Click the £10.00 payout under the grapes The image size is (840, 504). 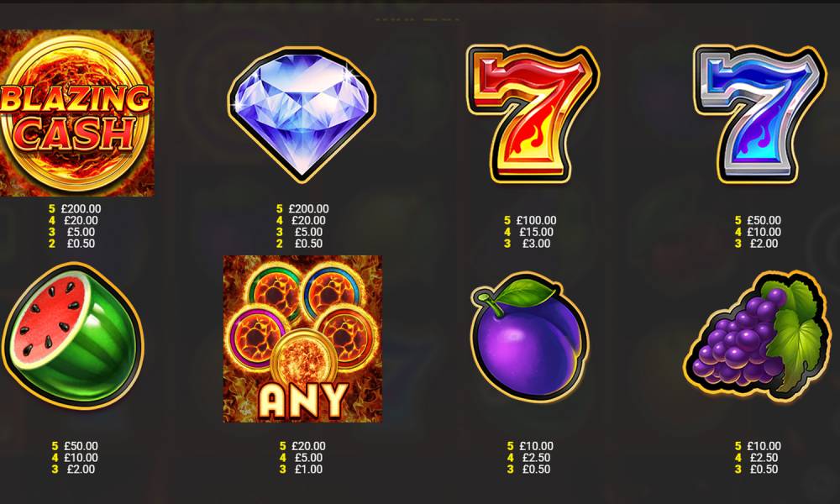click(x=764, y=446)
